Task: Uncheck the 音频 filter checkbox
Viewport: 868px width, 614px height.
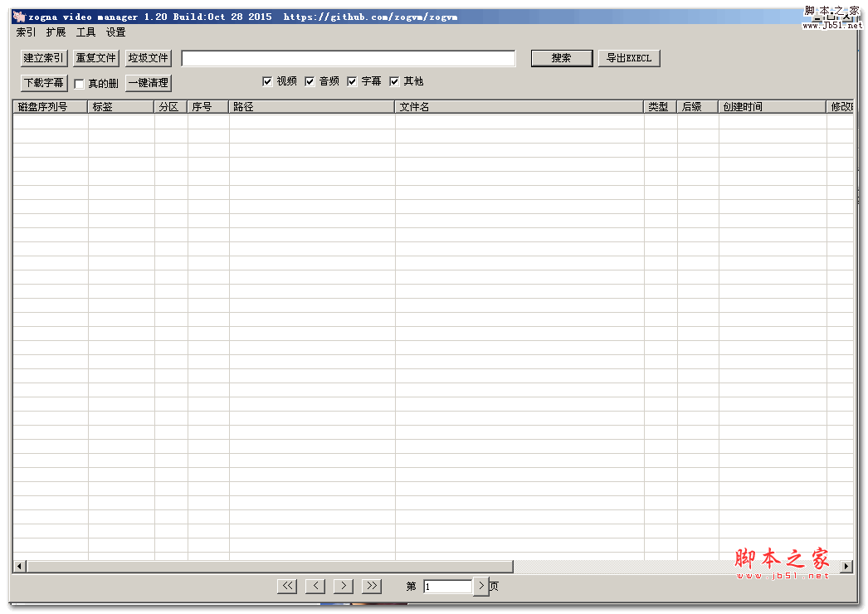Action: point(310,81)
